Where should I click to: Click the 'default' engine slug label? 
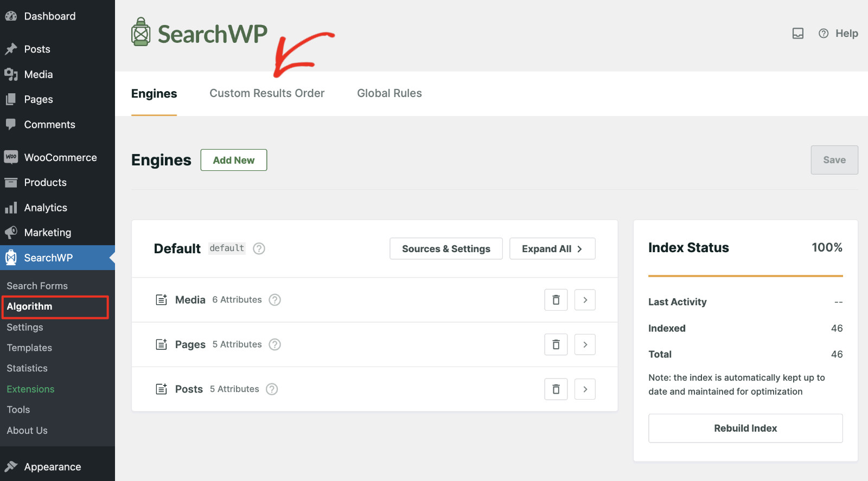[x=227, y=248]
